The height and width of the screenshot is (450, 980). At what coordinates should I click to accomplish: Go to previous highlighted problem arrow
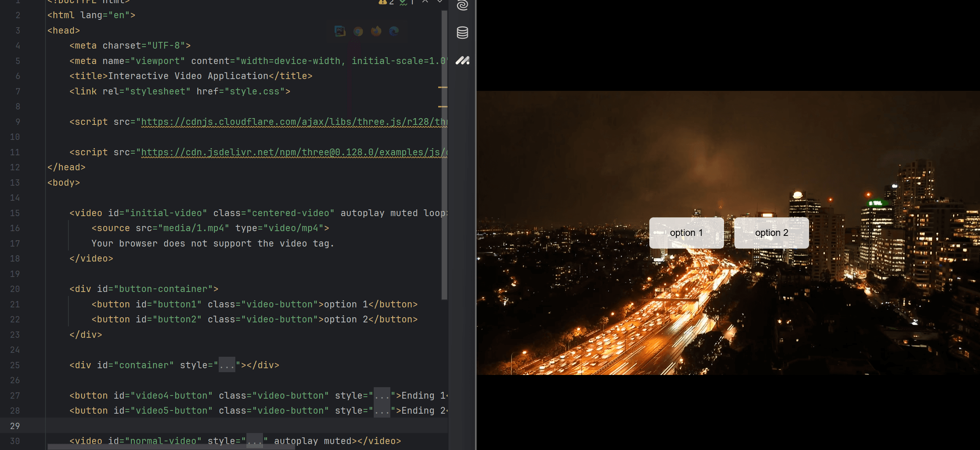pos(425,2)
